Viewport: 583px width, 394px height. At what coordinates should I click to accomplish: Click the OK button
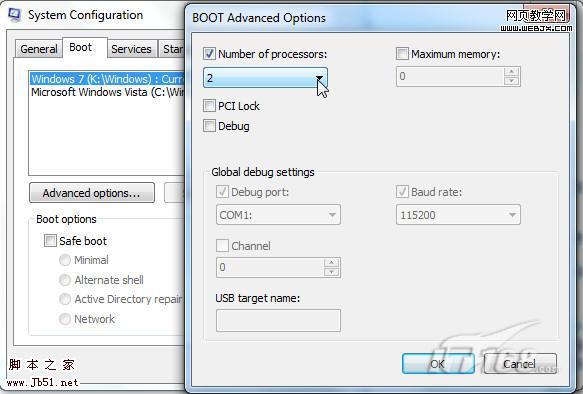tap(438, 364)
